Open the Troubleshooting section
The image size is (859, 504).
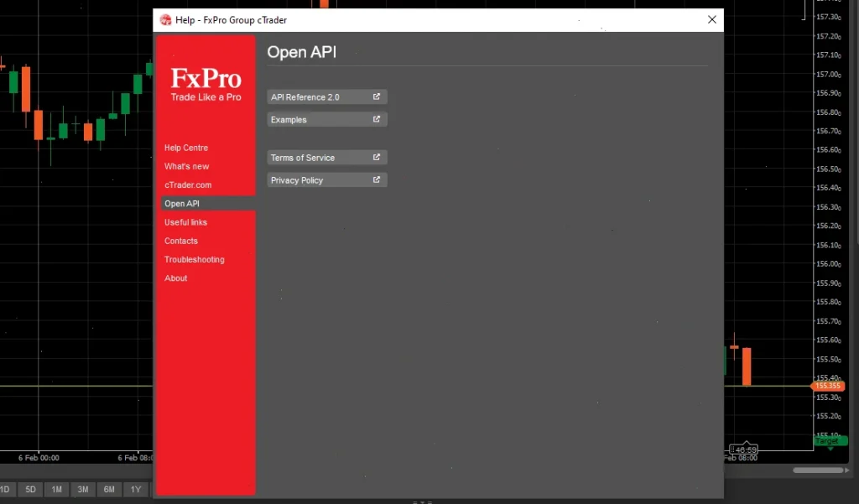coord(194,259)
